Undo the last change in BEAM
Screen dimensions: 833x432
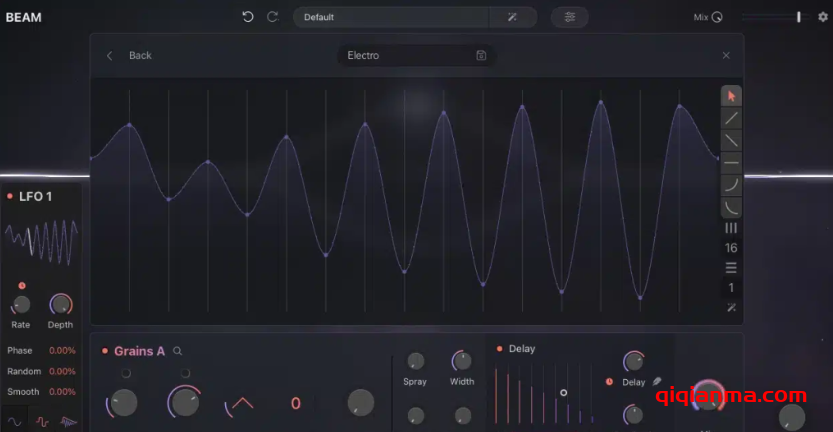click(248, 17)
